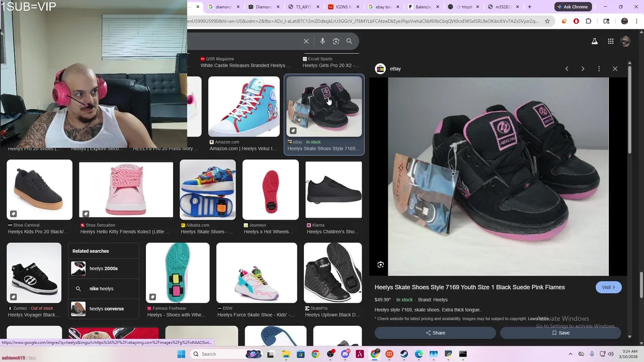Show the previous image in the preview panel
The image size is (644, 362).
pyautogui.click(x=567, y=69)
